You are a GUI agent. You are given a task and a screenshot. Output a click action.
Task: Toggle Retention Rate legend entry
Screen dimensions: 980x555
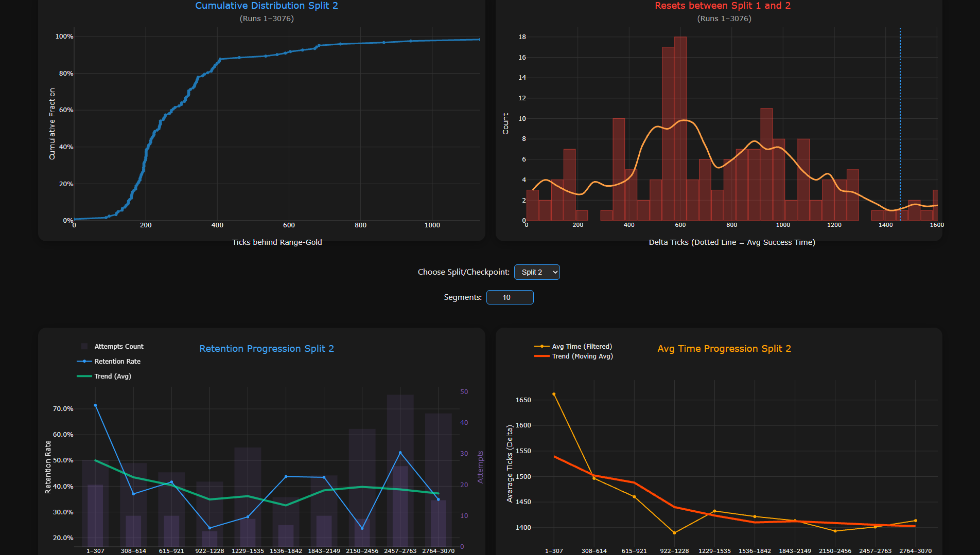coord(109,362)
